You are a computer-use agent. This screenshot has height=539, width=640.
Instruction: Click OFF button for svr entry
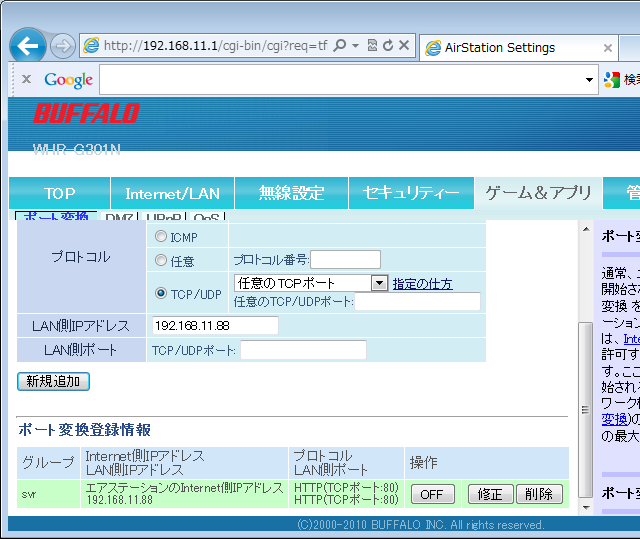coord(432,494)
